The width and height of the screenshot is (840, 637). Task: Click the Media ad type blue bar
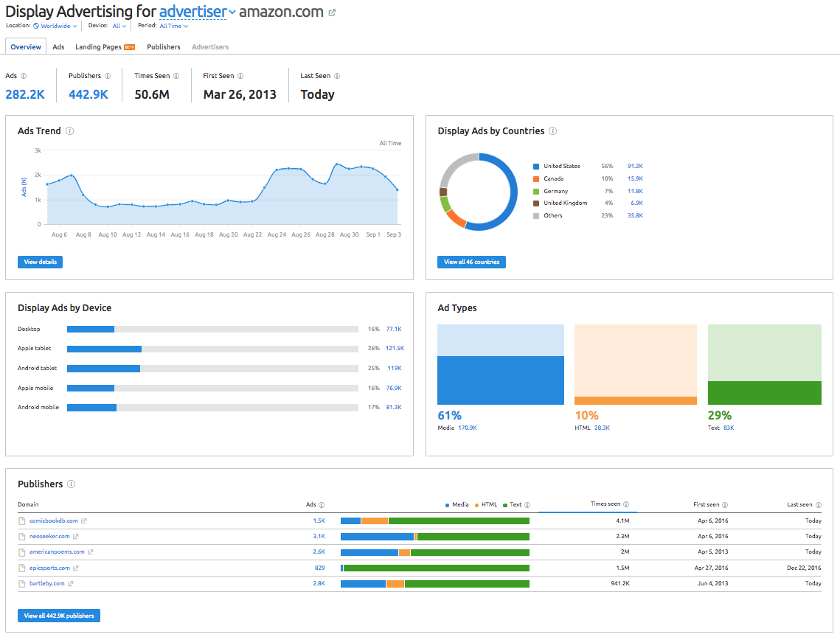click(500, 380)
